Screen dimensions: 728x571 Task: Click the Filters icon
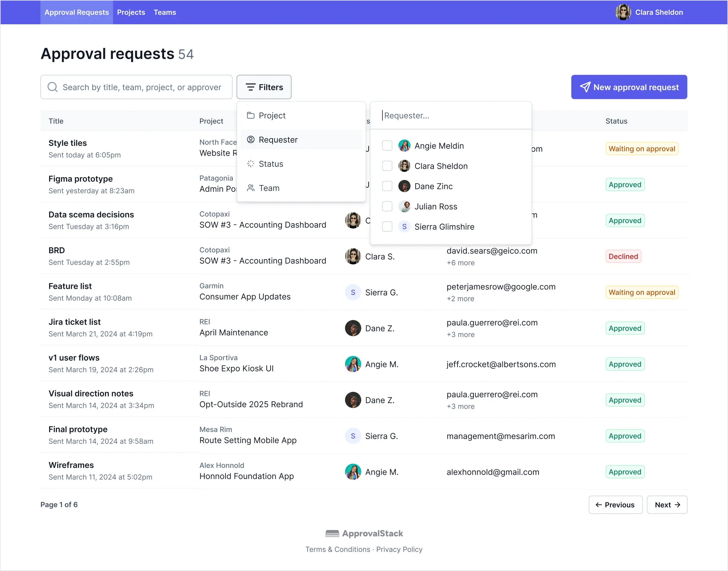251,87
